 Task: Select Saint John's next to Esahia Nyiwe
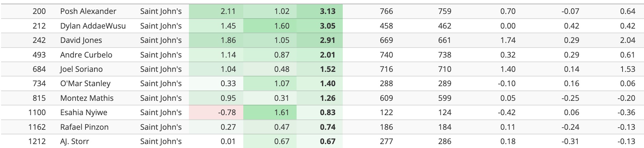pyautogui.click(x=161, y=113)
